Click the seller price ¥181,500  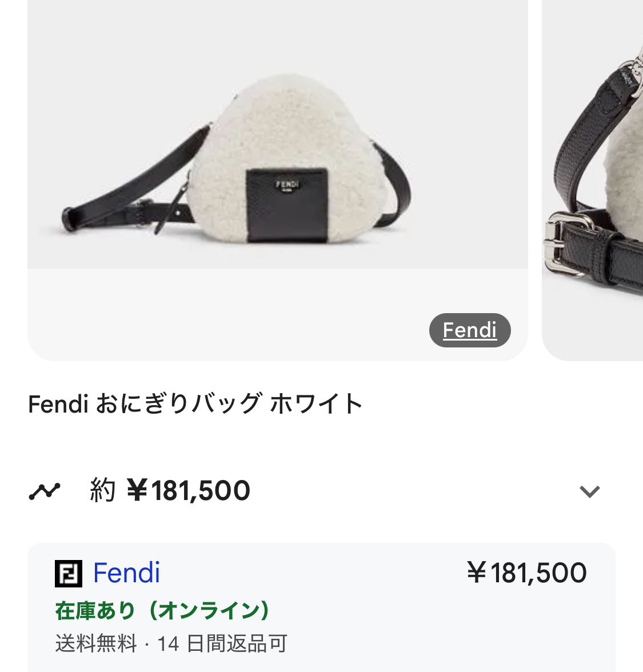526,573
